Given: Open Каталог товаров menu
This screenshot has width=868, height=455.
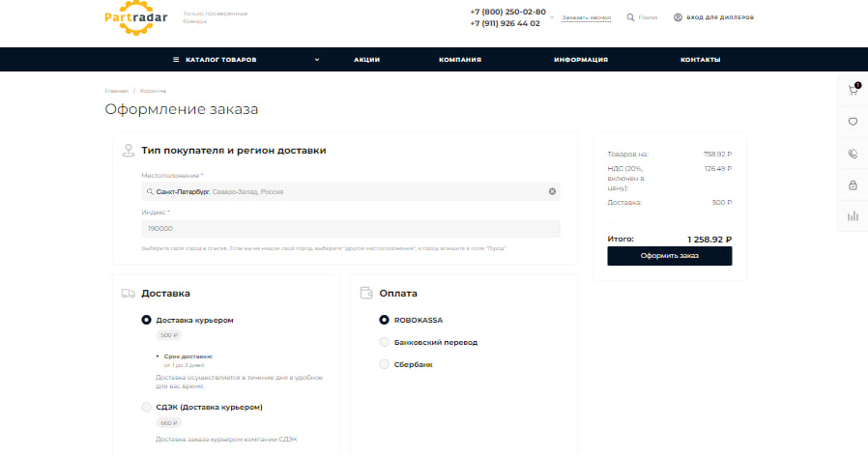Looking at the screenshot, I should coord(221,59).
